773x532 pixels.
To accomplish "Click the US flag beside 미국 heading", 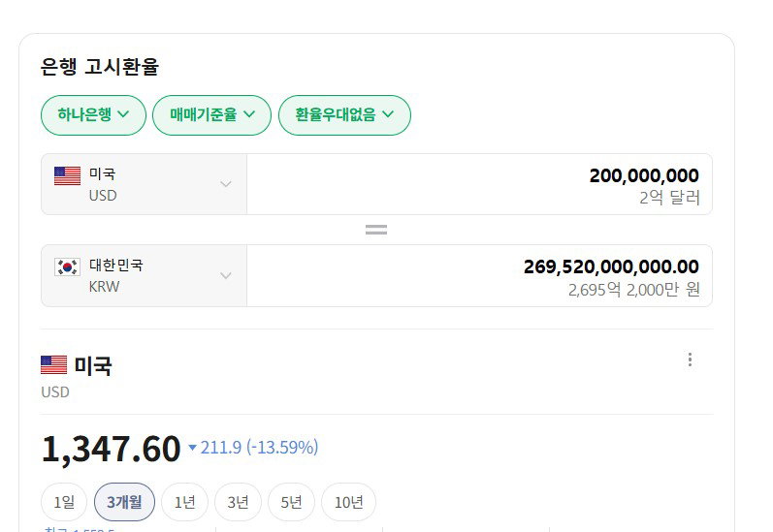I will [x=53, y=365].
